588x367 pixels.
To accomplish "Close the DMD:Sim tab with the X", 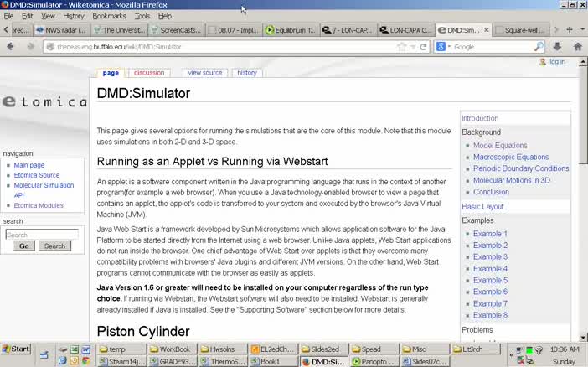I will (487, 29).
